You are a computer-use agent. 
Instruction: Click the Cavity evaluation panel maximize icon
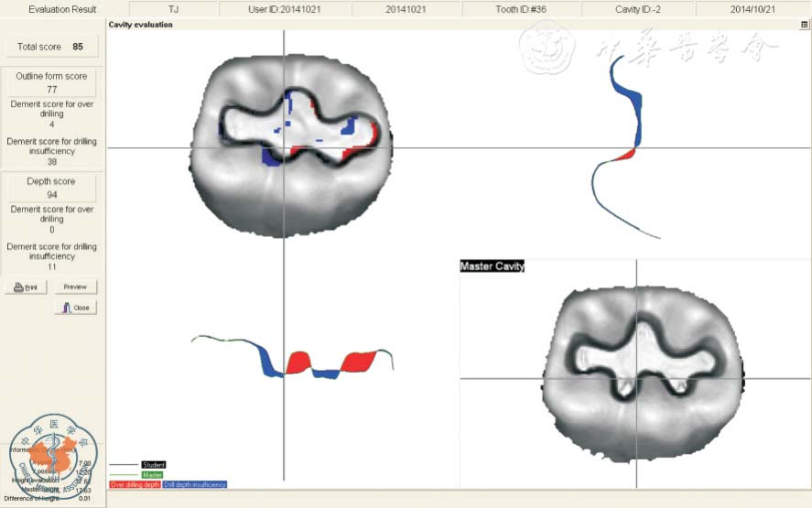coord(804,25)
